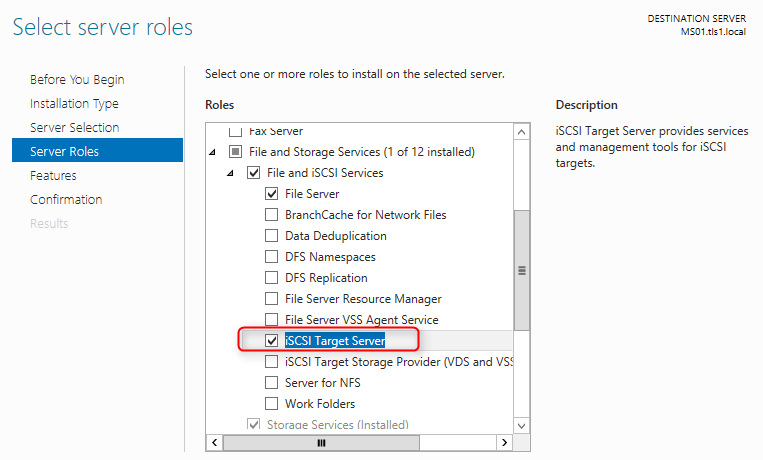This screenshot has width=763, height=460.
Task: Select the Installation Type step
Action: click(74, 104)
